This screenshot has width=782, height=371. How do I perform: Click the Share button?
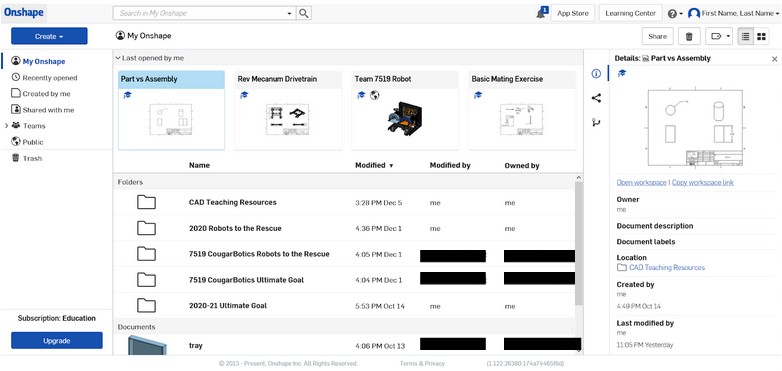(x=657, y=36)
